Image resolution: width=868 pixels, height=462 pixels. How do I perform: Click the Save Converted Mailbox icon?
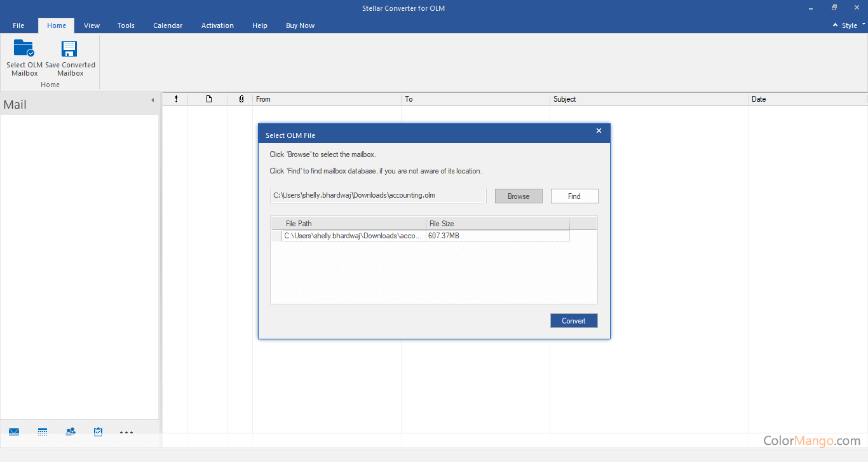pyautogui.click(x=69, y=49)
